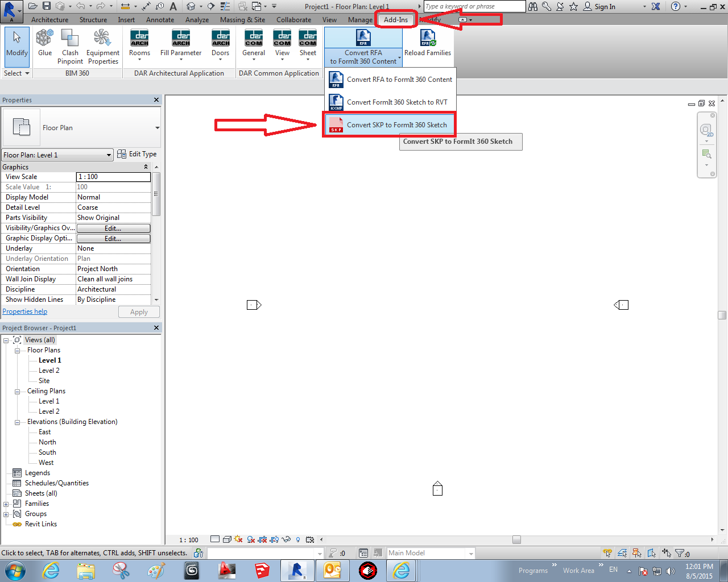Collapse the Floor Plans tree node
The image size is (728, 582).
click(x=18, y=350)
